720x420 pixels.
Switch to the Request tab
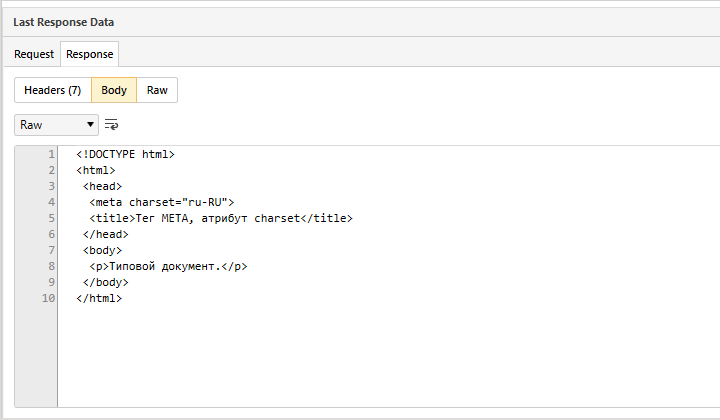pyautogui.click(x=34, y=54)
